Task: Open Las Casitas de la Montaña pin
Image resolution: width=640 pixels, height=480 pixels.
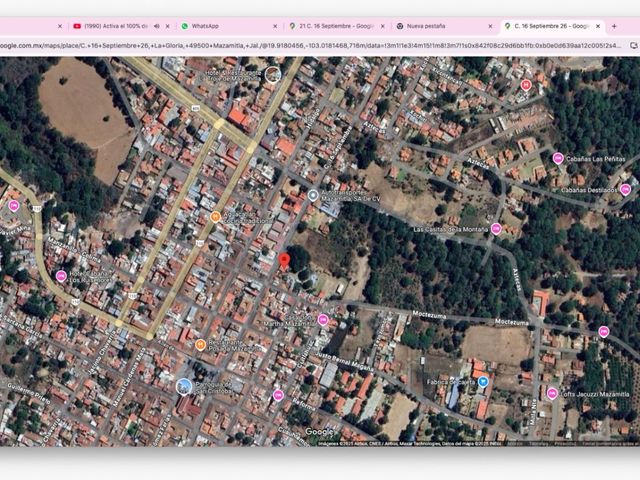Action: (x=496, y=229)
